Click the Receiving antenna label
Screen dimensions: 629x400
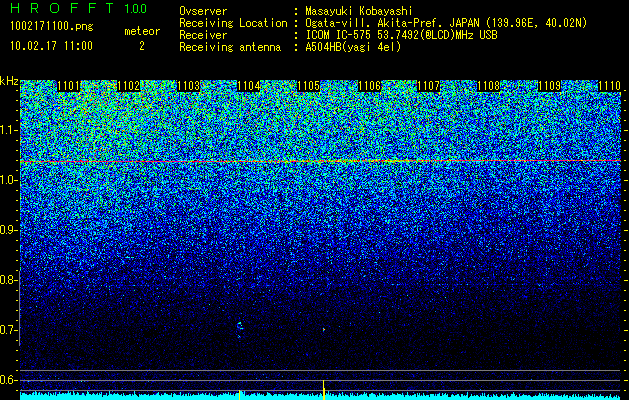pyautogui.click(x=230, y=47)
